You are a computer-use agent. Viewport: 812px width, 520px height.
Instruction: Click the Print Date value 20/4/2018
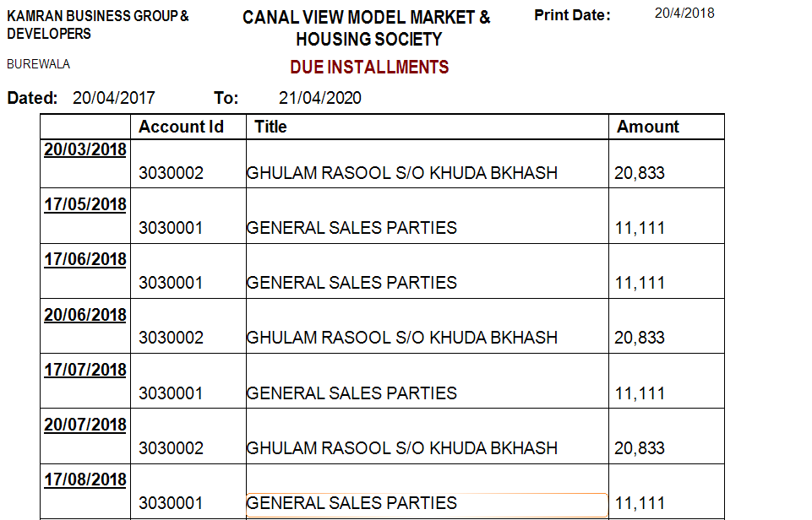684,13
